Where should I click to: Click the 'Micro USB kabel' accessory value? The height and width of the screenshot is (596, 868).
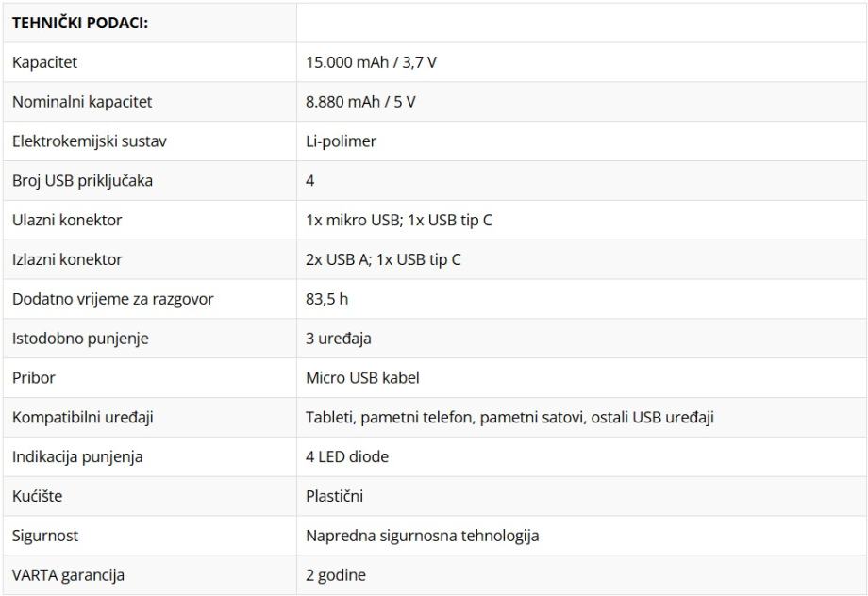coord(362,378)
